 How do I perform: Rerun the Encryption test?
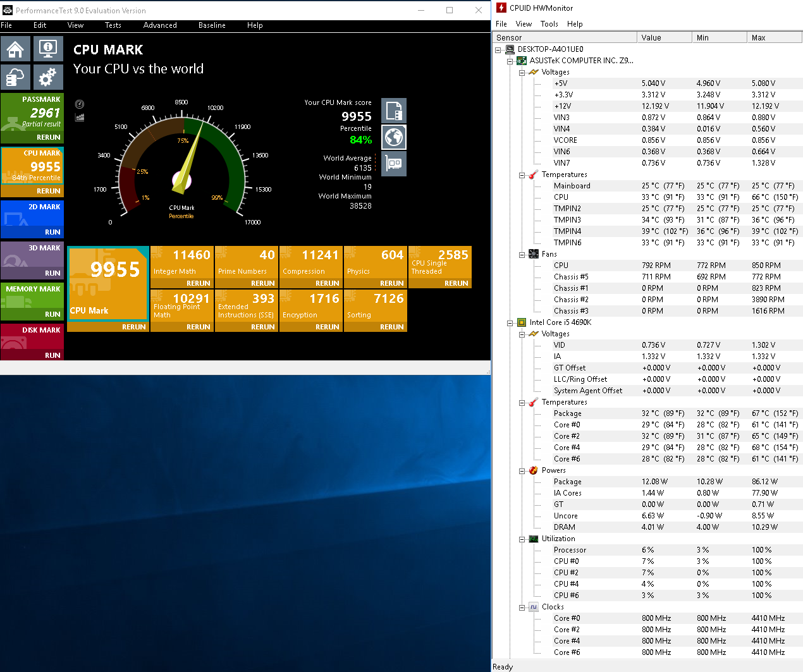coord(328,327)
